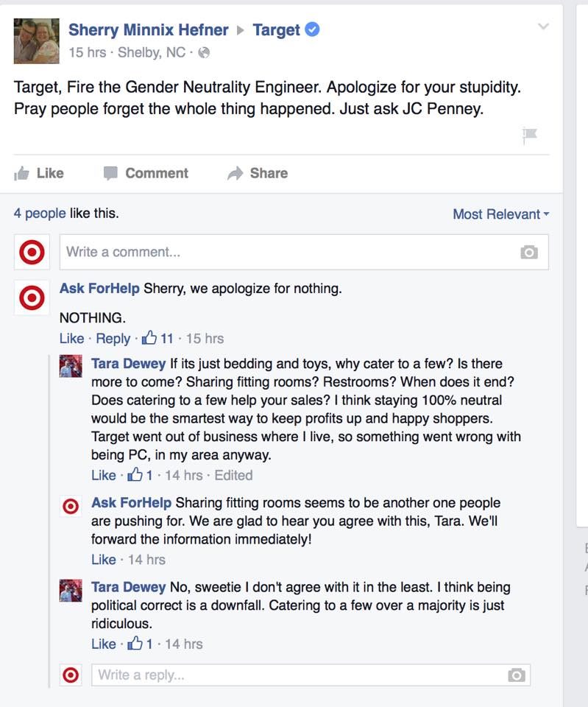Click the Target page name link

tap(276, 30)
